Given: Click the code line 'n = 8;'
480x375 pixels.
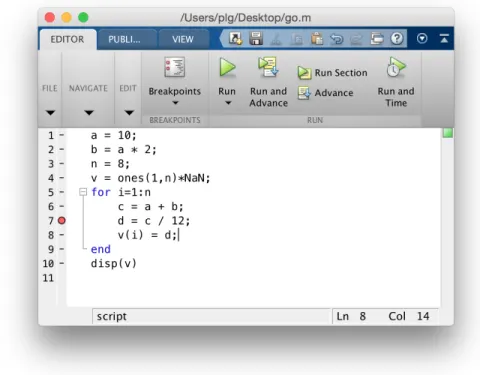Looking at the screenshot, I should (x=110, y=164).
